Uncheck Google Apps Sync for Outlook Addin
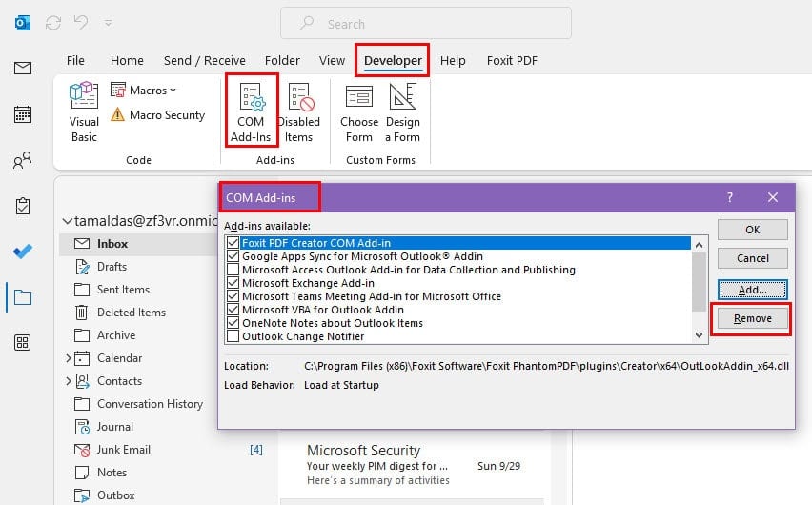 (x=233, y=256)
